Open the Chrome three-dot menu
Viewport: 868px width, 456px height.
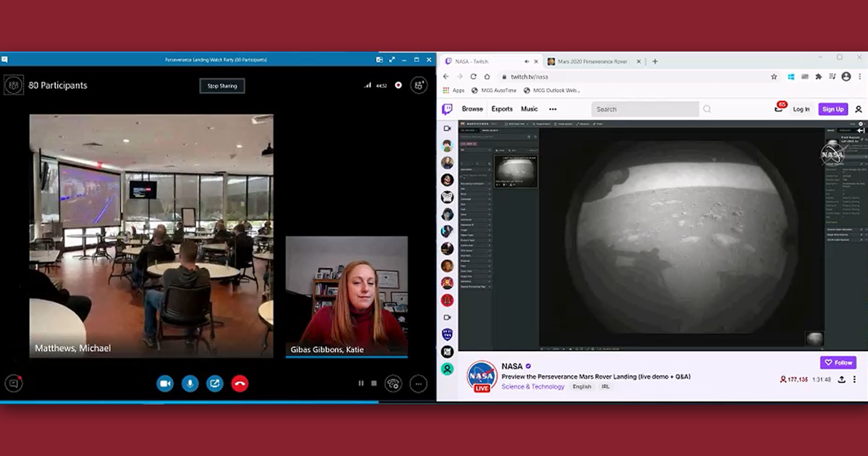point(859,76)
